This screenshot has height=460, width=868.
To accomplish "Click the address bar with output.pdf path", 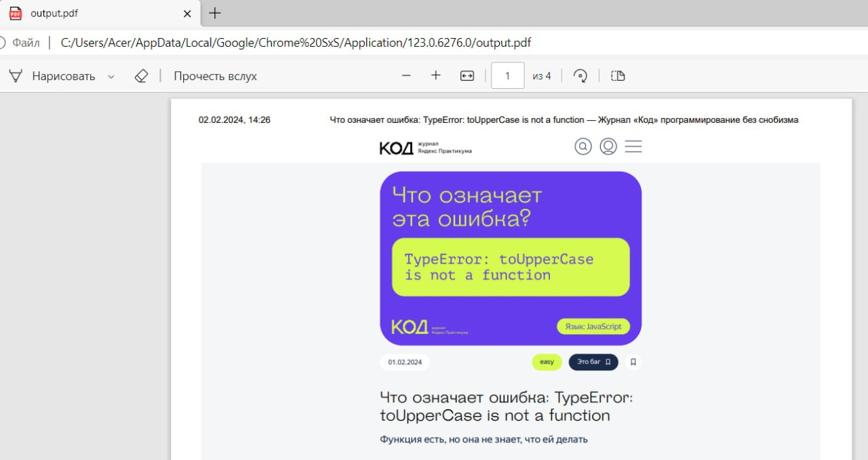I will click(x=296, y=43).
